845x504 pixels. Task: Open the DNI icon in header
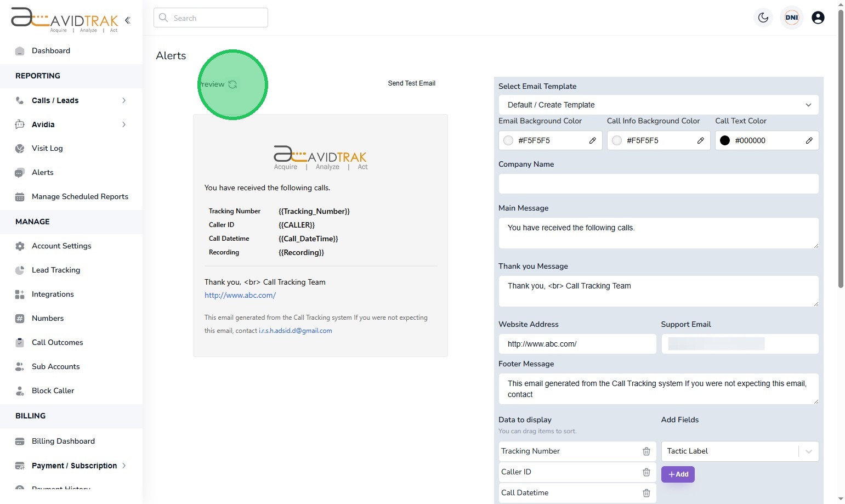791,18
